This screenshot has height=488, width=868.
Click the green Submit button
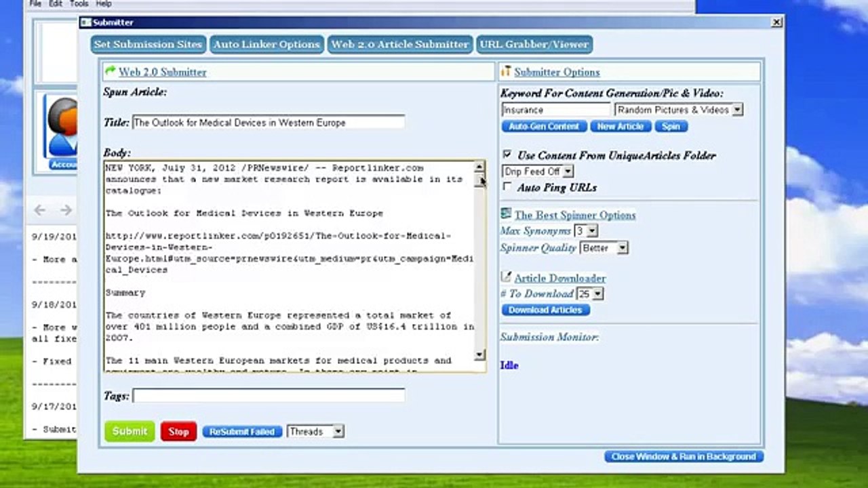130,431
